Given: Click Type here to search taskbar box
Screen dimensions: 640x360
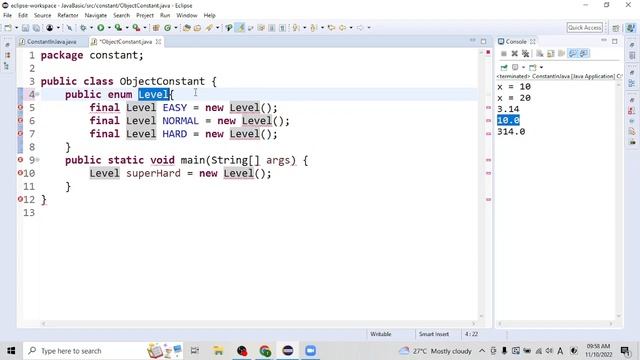Looking at the screenshot, I should [104, 351].
